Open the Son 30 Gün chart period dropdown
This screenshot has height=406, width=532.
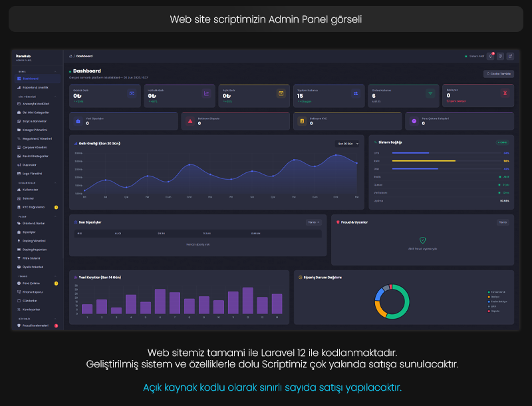click(347, 144)
